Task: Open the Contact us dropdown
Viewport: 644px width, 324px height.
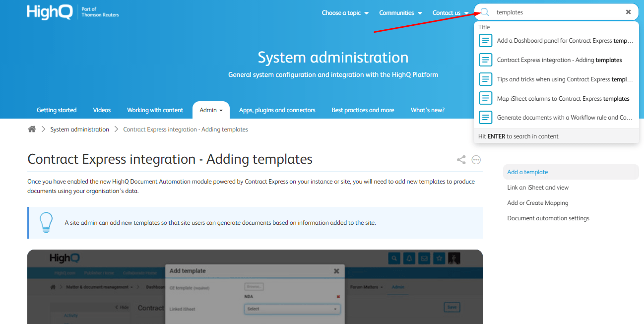Action: tap(451, 13)
